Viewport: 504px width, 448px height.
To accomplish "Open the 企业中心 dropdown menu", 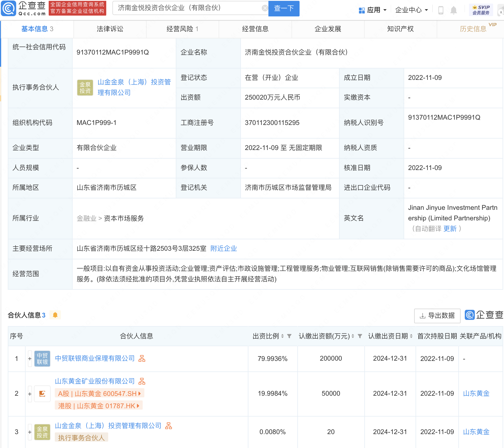I will tap(412, 10).
